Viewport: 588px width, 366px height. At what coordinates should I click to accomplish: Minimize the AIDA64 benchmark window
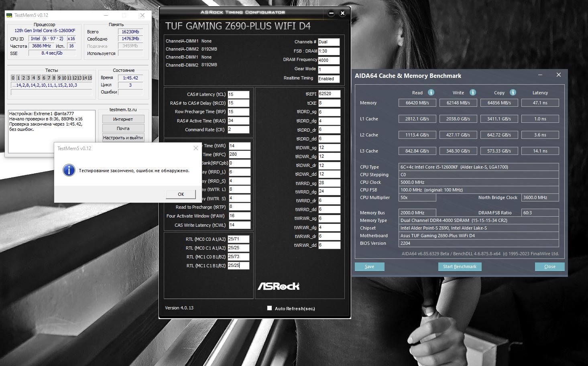540,75
